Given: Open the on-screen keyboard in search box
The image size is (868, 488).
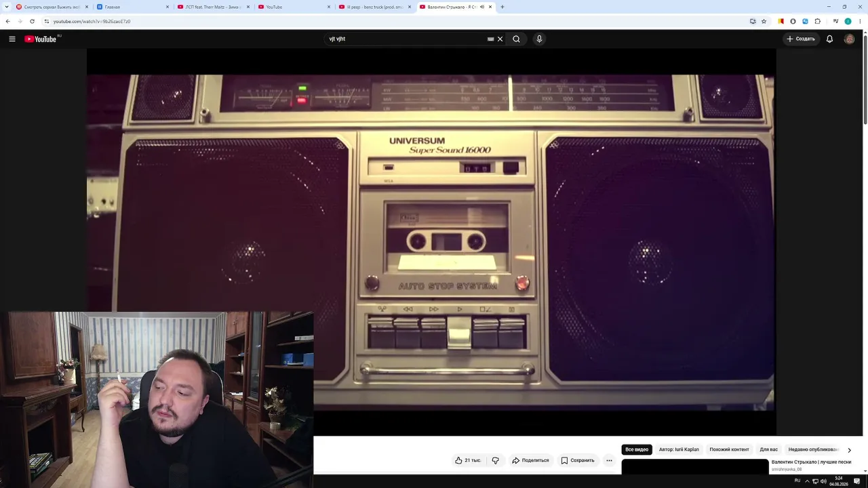Looking at the screenshot, I should tap(491, 39).
